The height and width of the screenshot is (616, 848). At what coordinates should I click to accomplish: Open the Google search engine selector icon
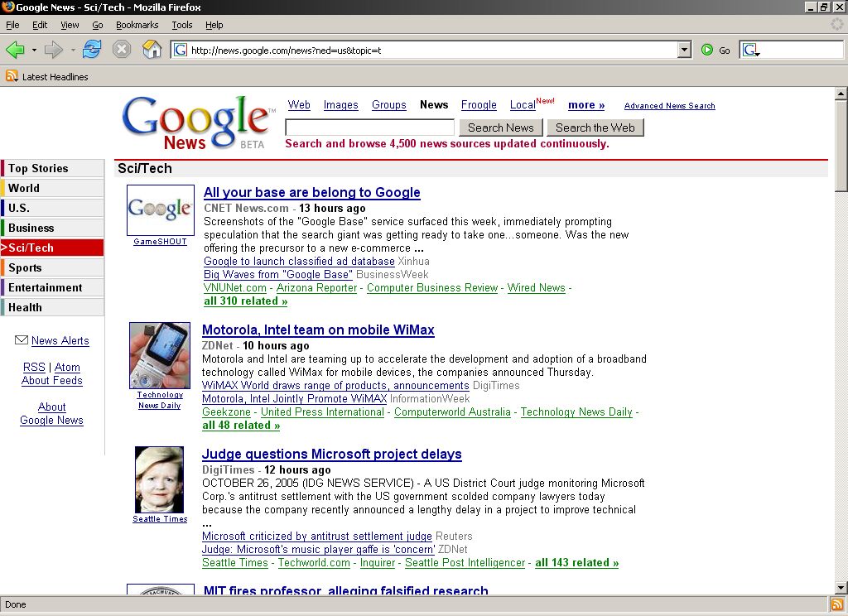751,51
